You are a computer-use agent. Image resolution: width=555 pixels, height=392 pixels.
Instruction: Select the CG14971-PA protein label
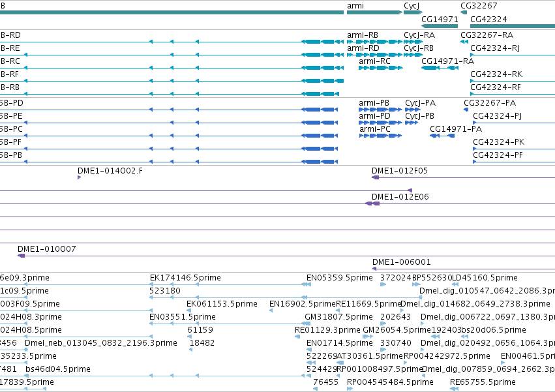(456, 129)
